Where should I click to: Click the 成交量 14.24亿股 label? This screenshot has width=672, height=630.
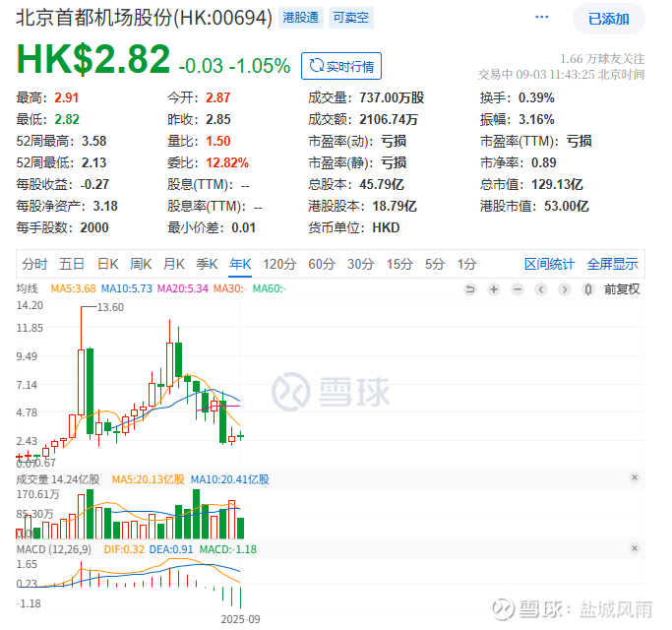click(x=58, y=479)
